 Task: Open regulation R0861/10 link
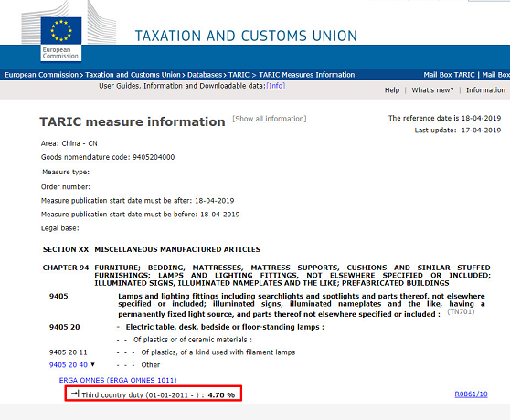471,394
